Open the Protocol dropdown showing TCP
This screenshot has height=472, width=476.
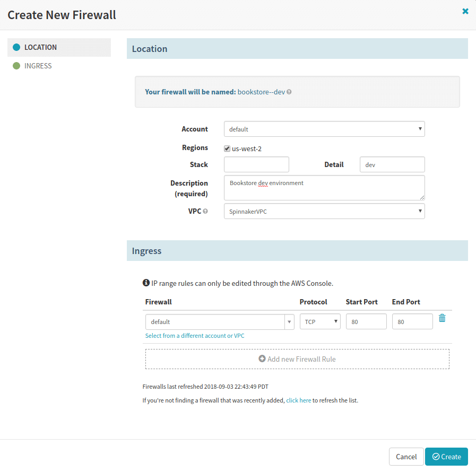coord(320,321)
